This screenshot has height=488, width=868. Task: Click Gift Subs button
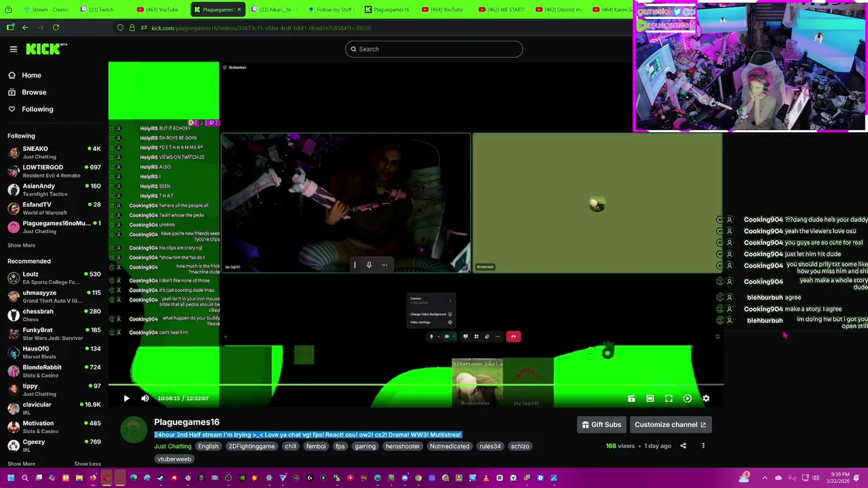601,425
